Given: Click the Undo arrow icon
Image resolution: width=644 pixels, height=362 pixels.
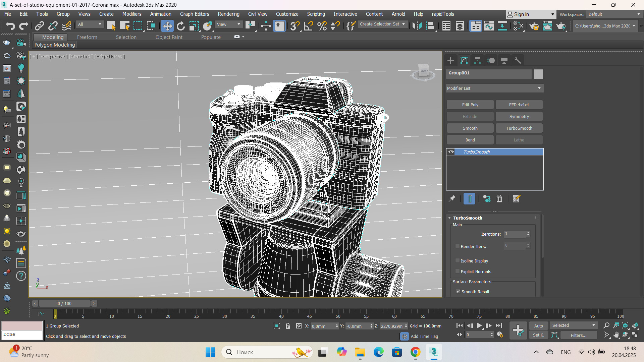Looking at the screenshot, I should tap(10, 26).
